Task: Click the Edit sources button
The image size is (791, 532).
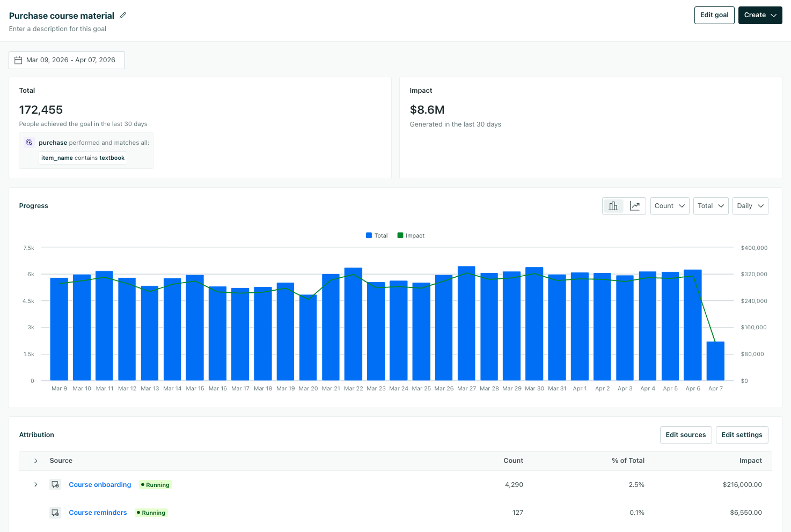Action: [x=686, y=434]
